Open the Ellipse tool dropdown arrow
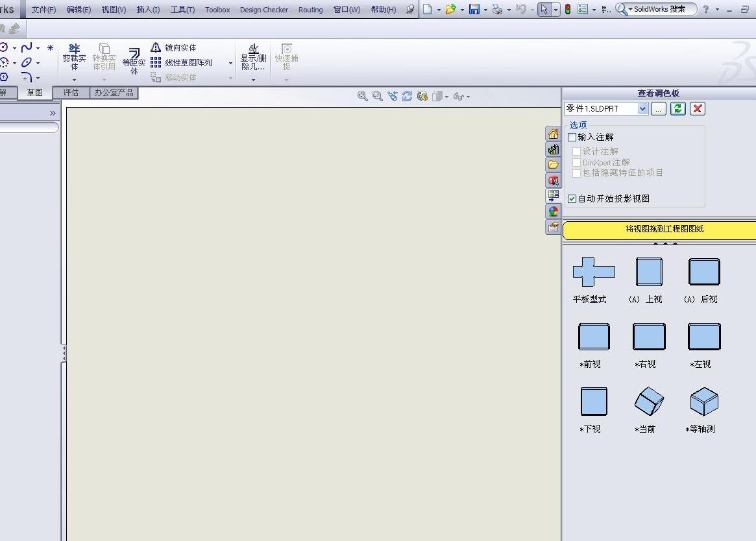Image resolution: width=756 pixels, height=541 pixels. pos(38,63)
